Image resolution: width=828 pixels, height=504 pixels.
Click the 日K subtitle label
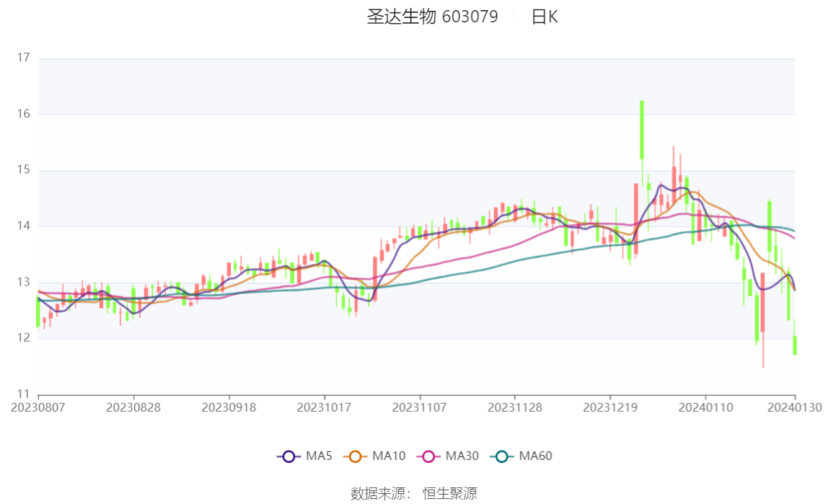tap(545, 17)
